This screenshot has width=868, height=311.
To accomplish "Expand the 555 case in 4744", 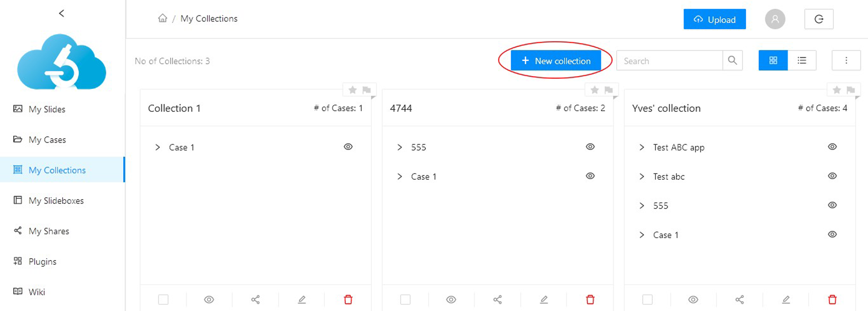I will pyautogui.click(x=399, y=147).
